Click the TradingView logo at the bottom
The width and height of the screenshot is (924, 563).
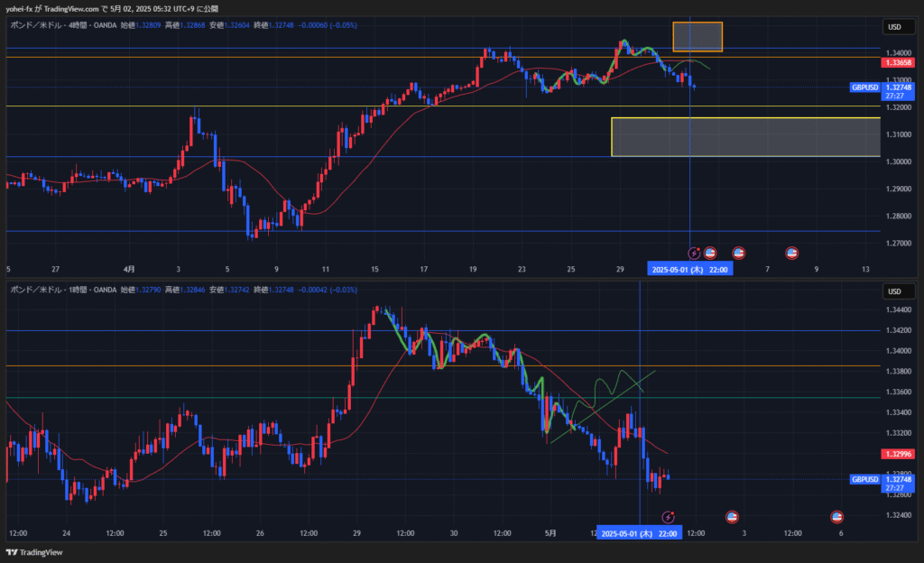pos(34,552)
